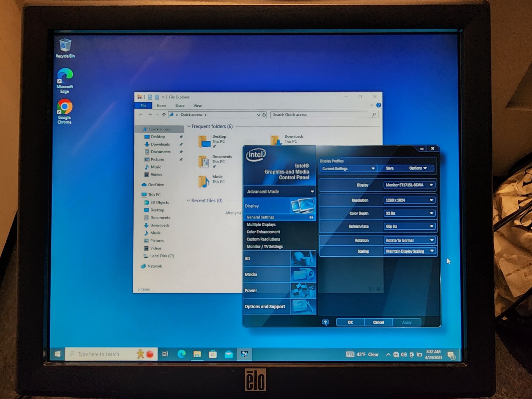The image size is (532, 399).
Task: Open File Explorer from the taskbar
Action: click(x=197, y=354)
